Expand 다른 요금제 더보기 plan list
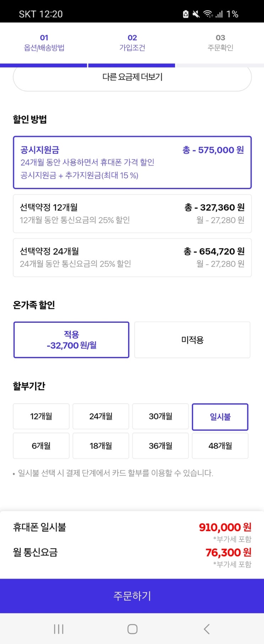The width and height of the screenshot is (264, 644). [132, 77]
